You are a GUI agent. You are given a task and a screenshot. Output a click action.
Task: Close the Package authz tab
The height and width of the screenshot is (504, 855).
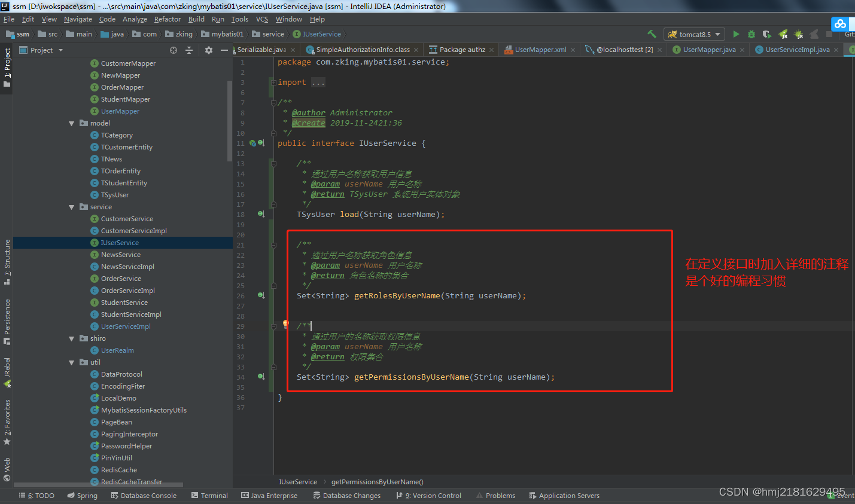point(492,50)
